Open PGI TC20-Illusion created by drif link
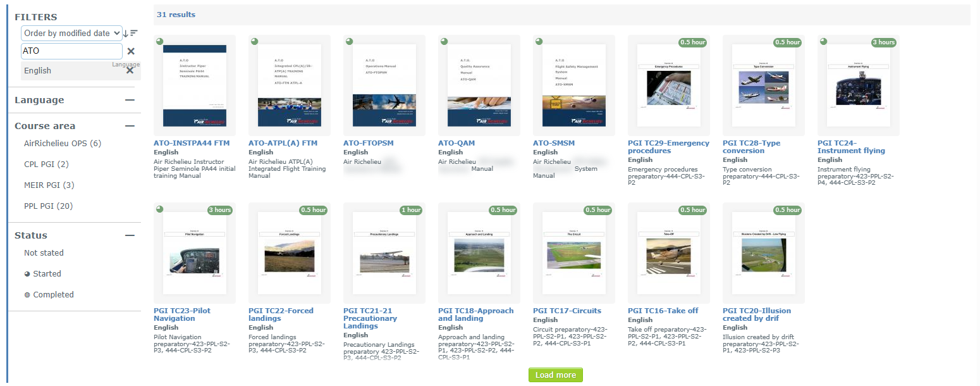Screen dimensions: 980x386 [757, 314]
